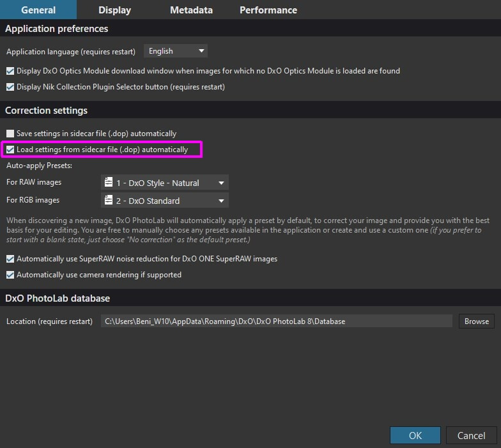
Task: Click the Browse button for database location
Action: coord(477,321)
